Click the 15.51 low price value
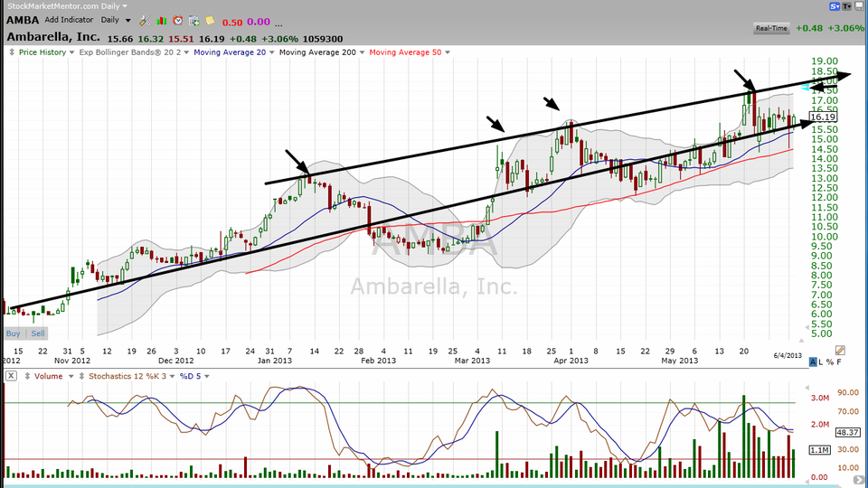 tap(181, 39)
